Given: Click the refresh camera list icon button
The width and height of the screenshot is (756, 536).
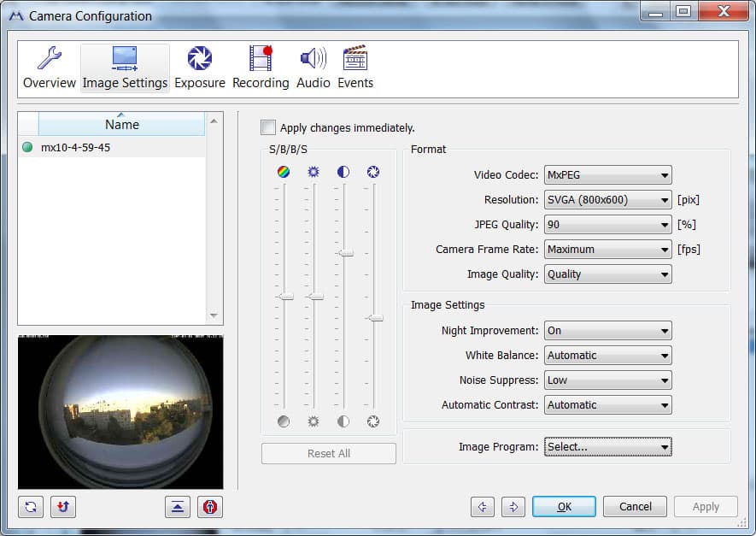Looking at the screenshot, I should [31, 507].
